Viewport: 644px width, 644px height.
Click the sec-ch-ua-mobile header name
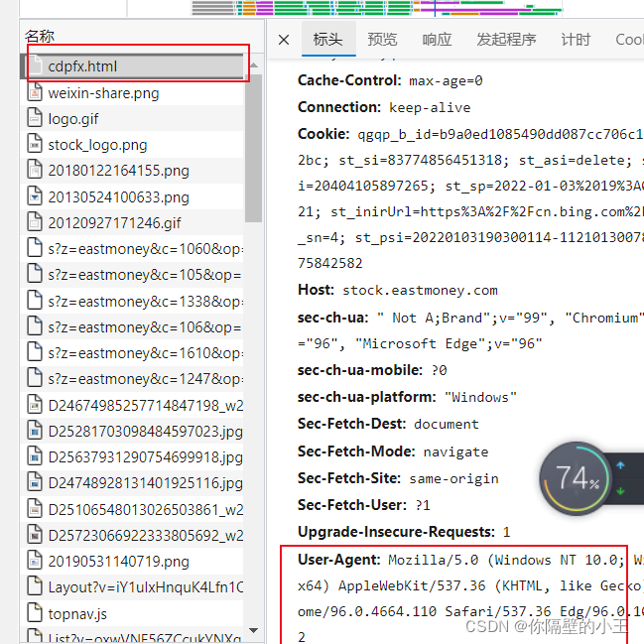pos(360,370)
